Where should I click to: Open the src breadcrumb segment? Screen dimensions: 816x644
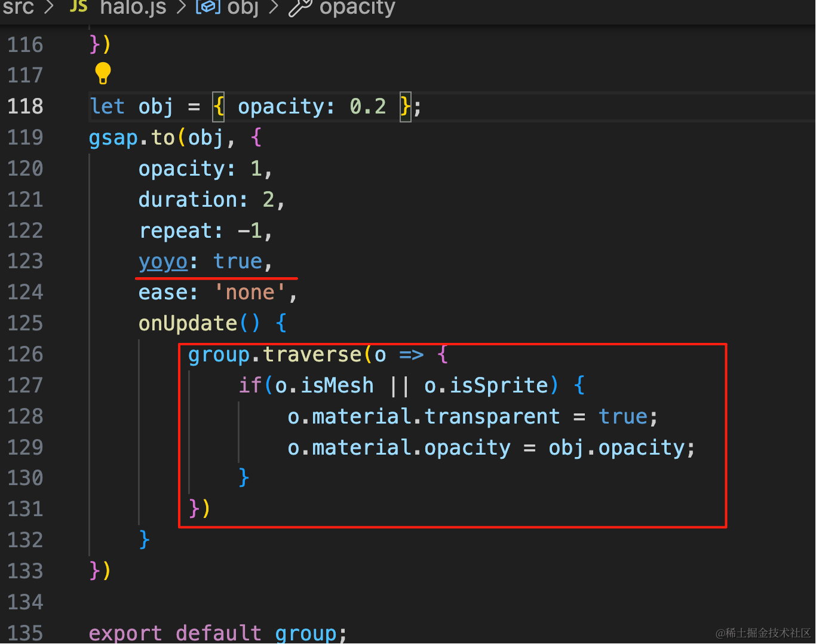tap(19, 8)
